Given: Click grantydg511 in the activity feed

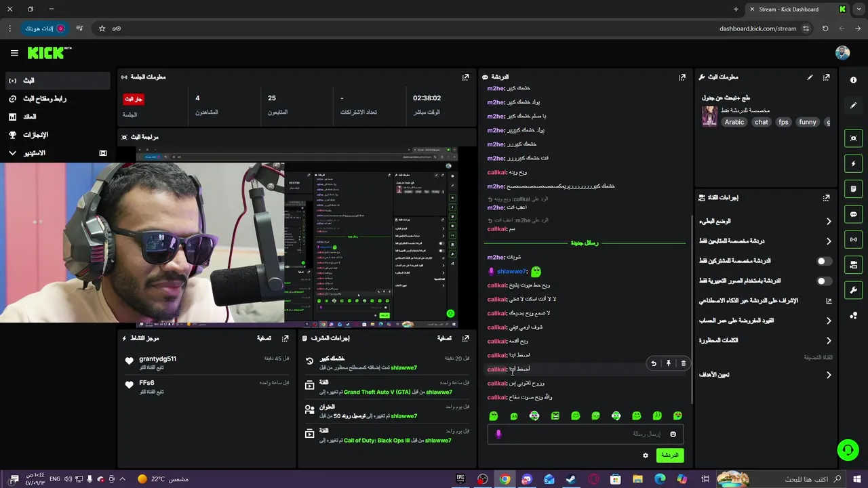Looking at the screenshot, I should (x=157, y=359).
